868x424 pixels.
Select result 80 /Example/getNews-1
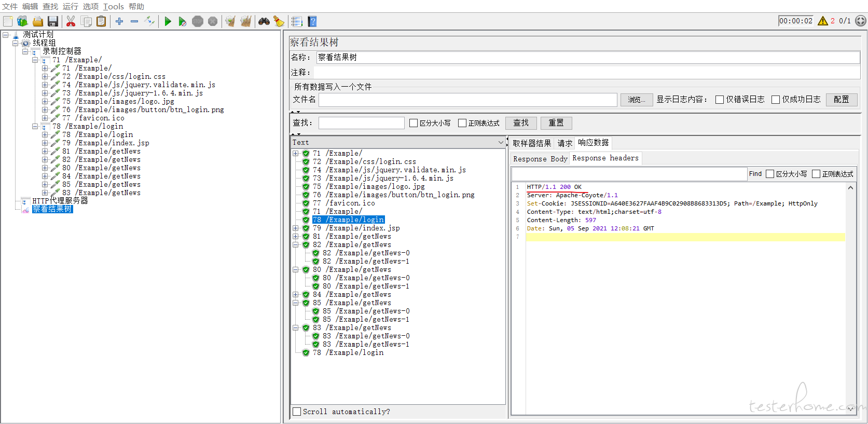[x=366, y=286]
